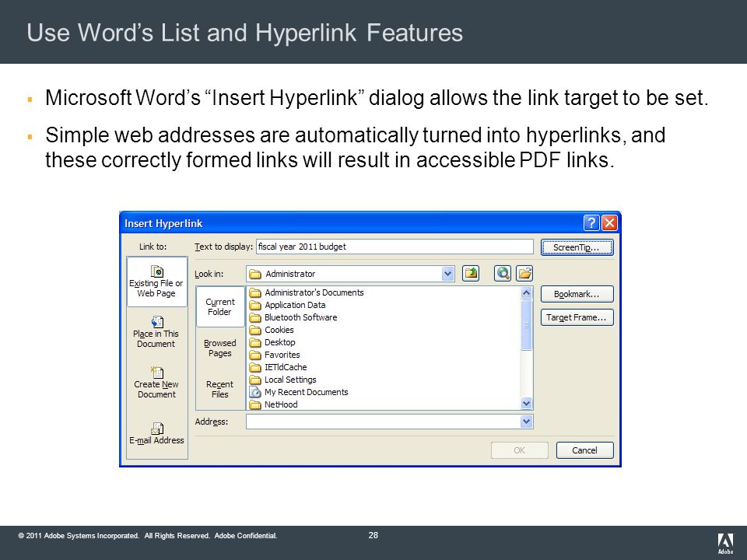Switch to Recent Files view

click(x=220, y=389)
